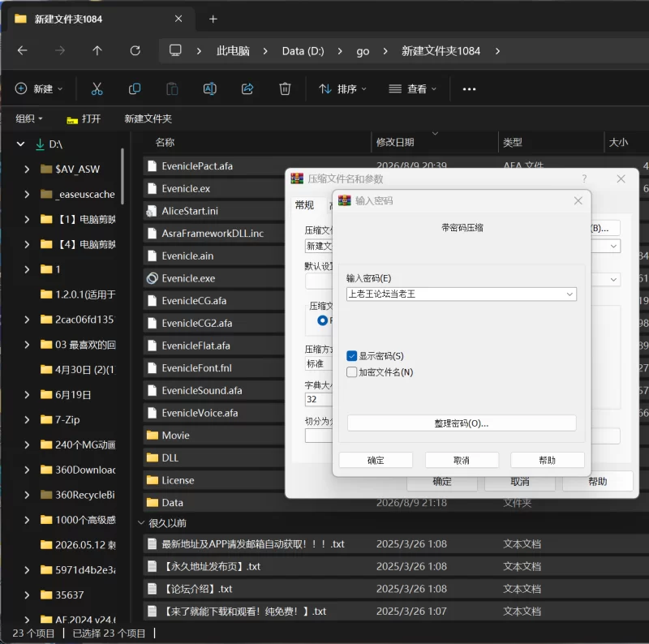
Task: Click the DLL folder icon
Action: (x=153, y=457)
